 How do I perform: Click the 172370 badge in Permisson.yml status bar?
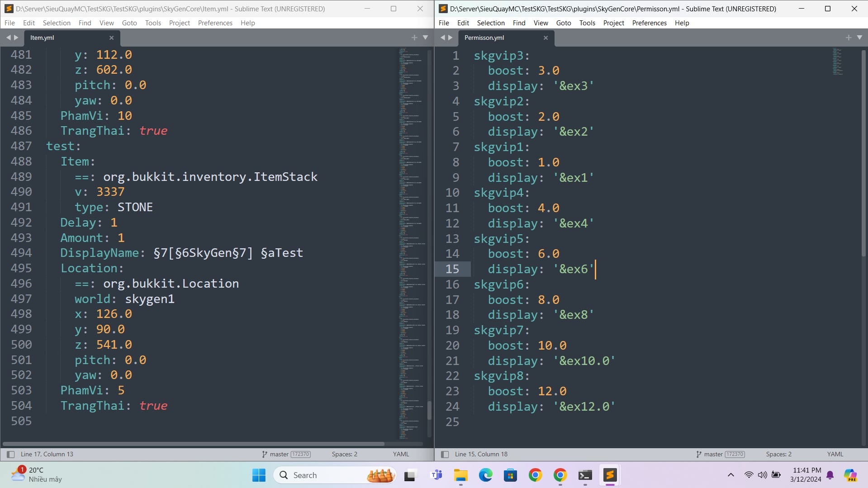pos(735,454)
